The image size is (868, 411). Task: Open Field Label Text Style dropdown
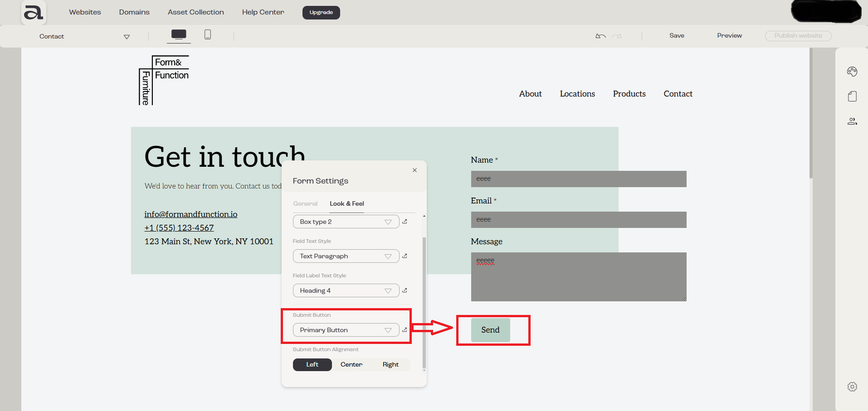coord(346,290)
